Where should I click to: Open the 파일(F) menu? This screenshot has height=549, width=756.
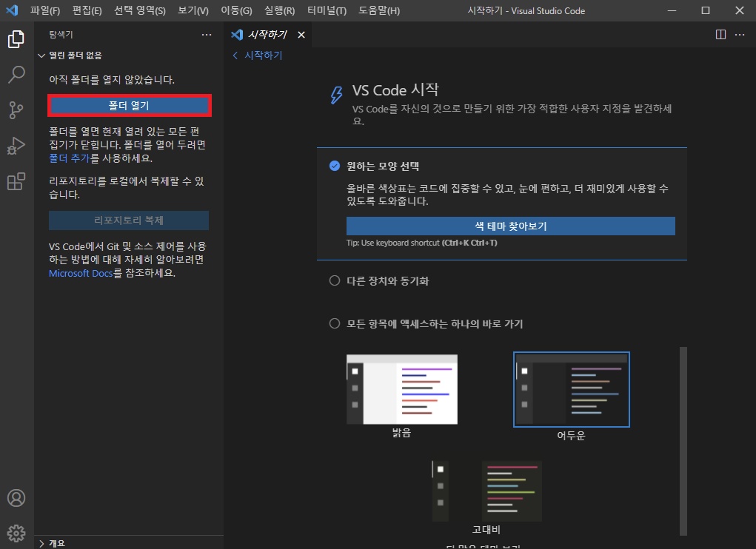pyautogui.click(x=45, y=10)
